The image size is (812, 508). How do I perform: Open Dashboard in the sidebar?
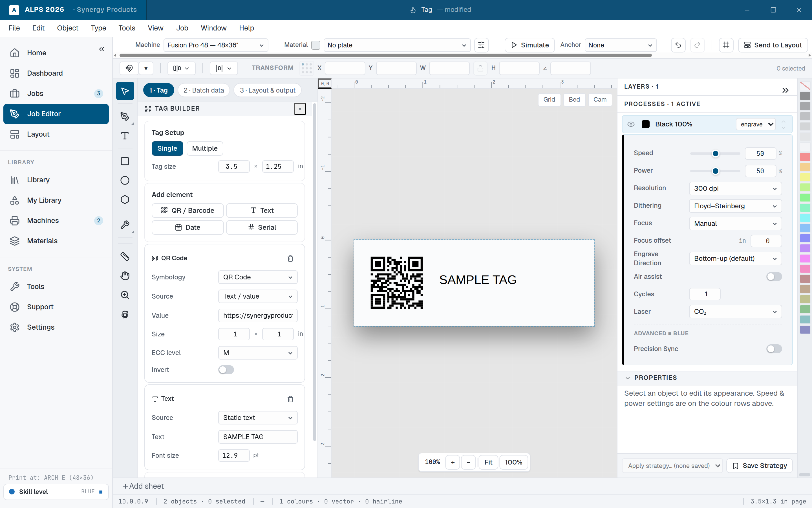(x=56, y=73)
